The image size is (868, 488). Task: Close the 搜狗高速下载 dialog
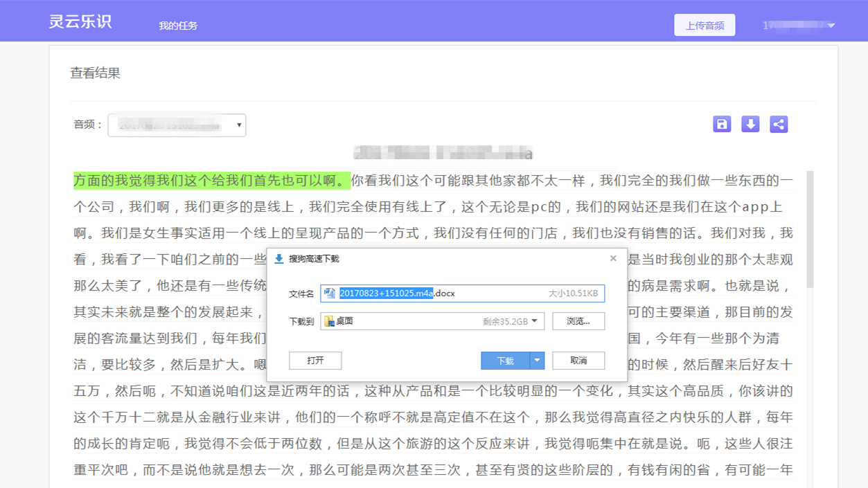click(x=613, y=258)
